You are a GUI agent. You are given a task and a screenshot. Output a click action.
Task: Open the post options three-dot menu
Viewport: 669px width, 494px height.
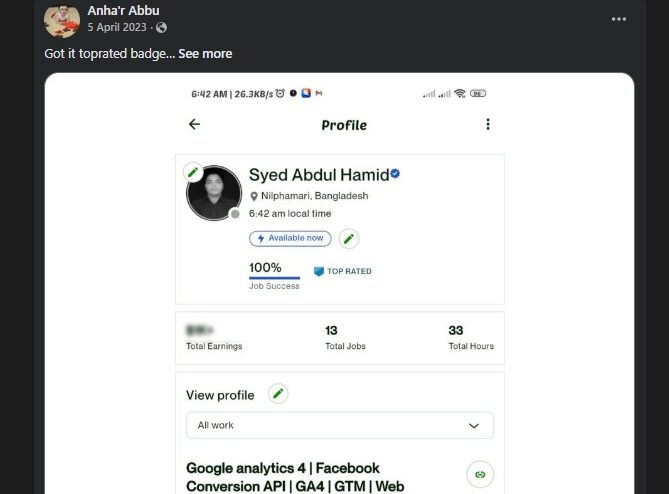pyautogui.click(x=619, y=18)
